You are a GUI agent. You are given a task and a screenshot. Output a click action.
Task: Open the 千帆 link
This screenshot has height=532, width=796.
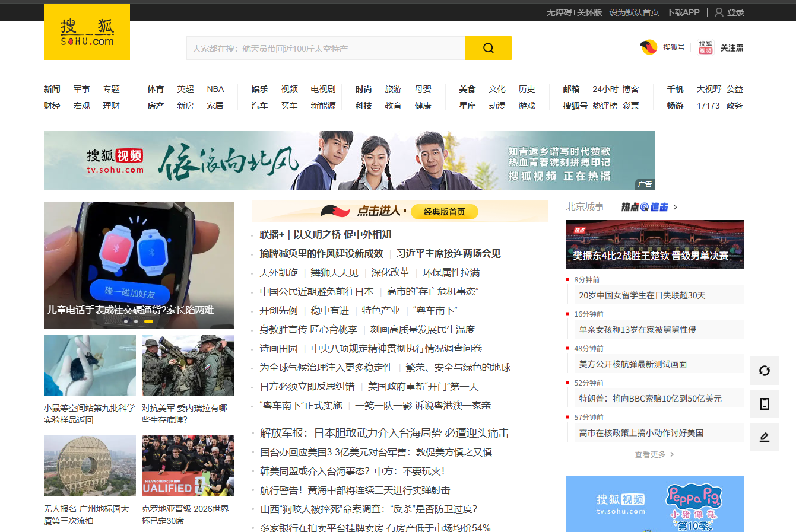click(x=675, y=89)
